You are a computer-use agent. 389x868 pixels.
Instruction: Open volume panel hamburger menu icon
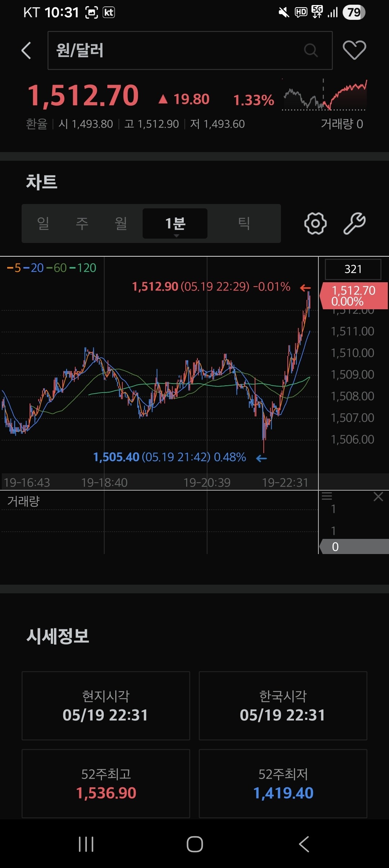tap(327, 496)
